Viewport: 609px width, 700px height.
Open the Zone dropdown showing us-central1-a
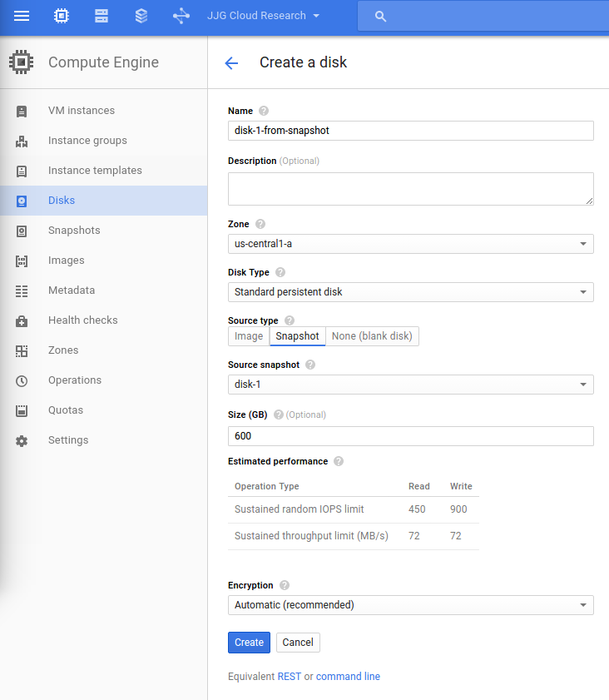pos(410,243)
